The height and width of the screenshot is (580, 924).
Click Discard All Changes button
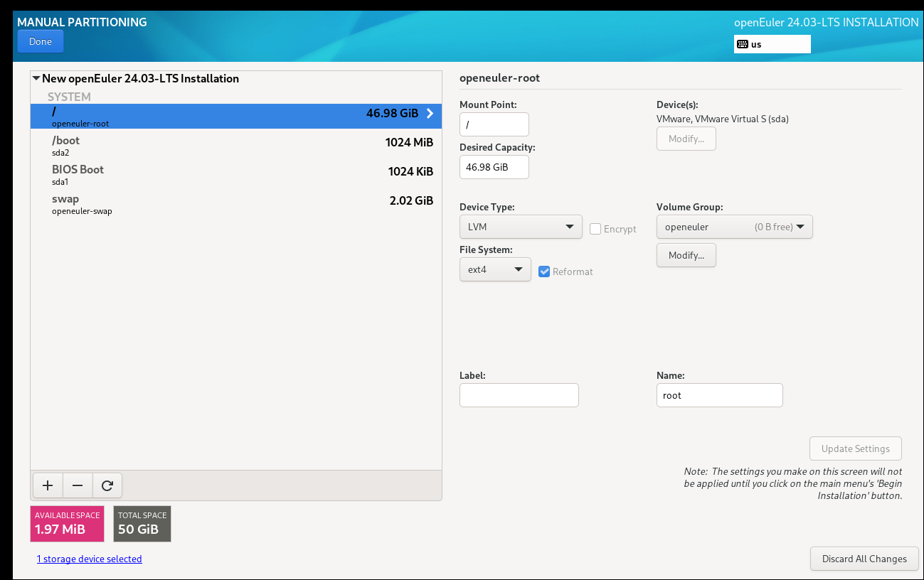click(x=864, y=559)
